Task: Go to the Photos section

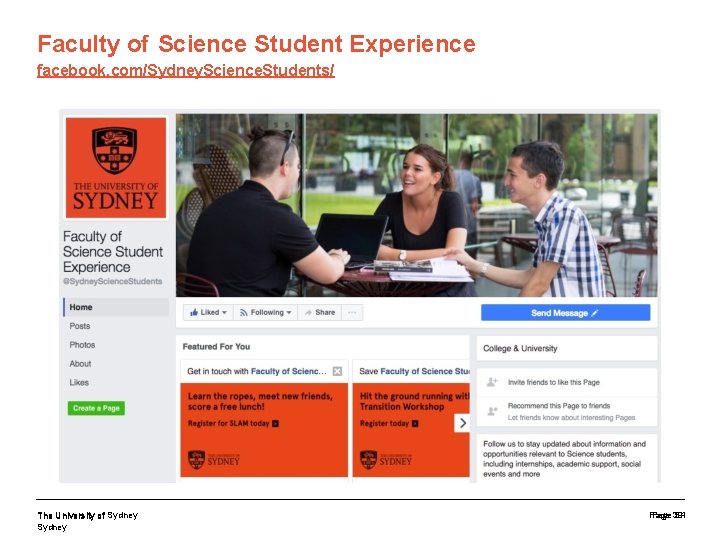Action: click(82, 345)
